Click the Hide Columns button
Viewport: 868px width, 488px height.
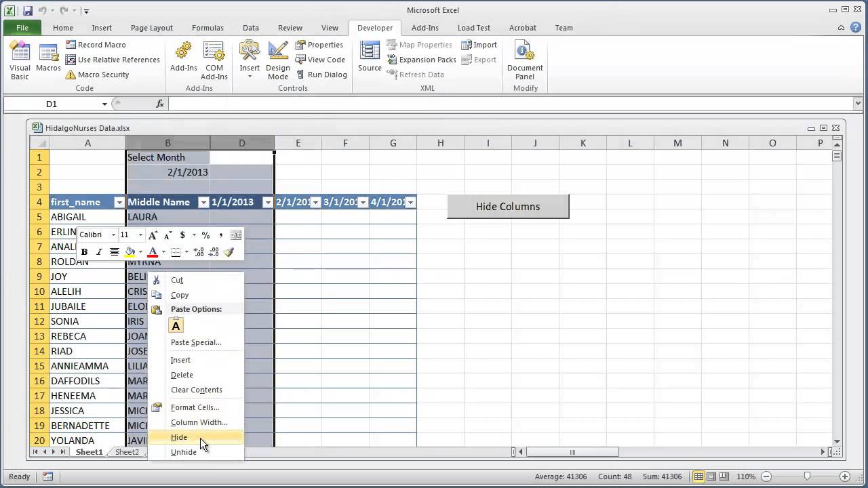[508, 207]
